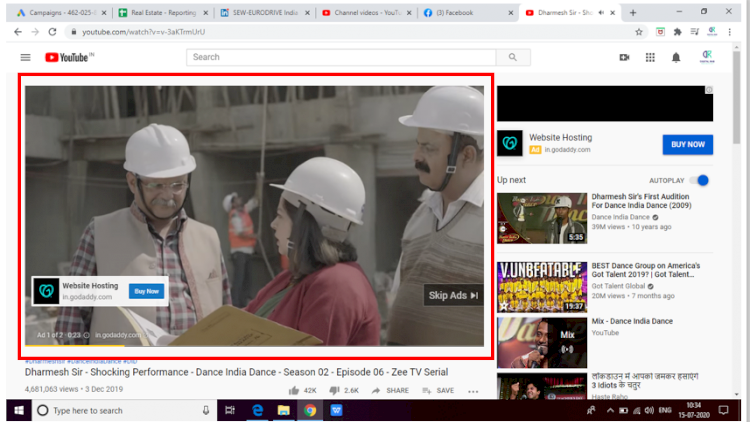Open Chrome's three-dot menu
The image size is (750, 422).
pos(734,32)
